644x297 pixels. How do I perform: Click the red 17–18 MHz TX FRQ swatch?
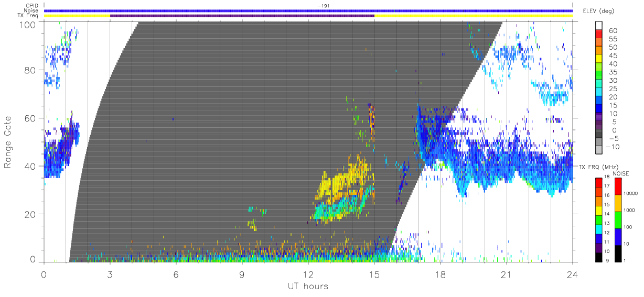(x=600, y=182)
